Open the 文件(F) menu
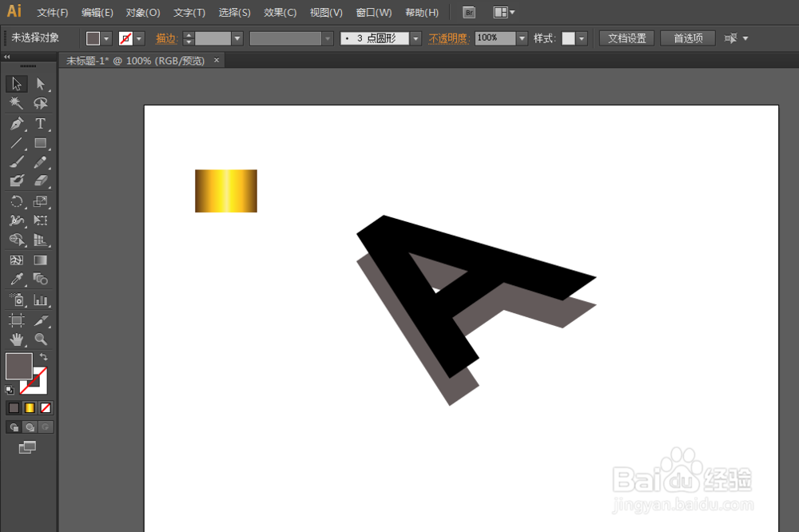The width and height of the screenshot is (799, 532). pyautogui.click(x=53, y=12)
